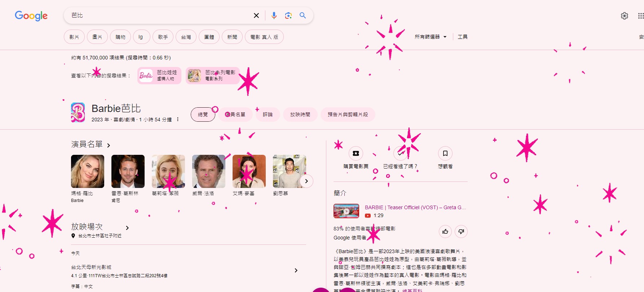Clear the search box text
Screen dimensions: 644x292
pyautogui.click(x=256, y=15)
